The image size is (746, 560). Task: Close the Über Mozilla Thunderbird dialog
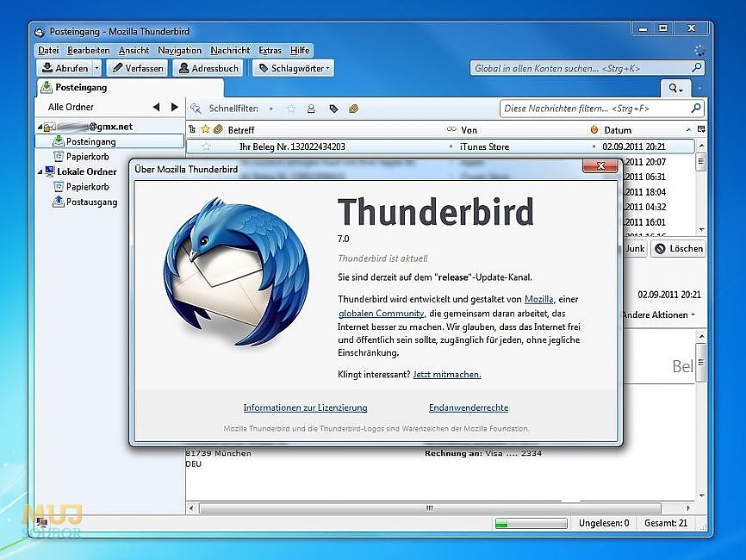point(600,165)
